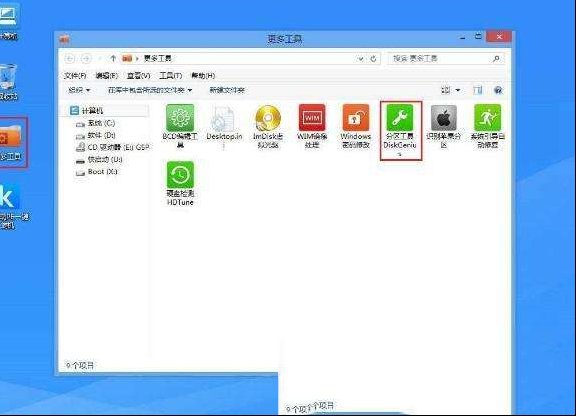
Task: Expand the include in library dropdown
Action: pyautogui.click(x=150, y=90)
